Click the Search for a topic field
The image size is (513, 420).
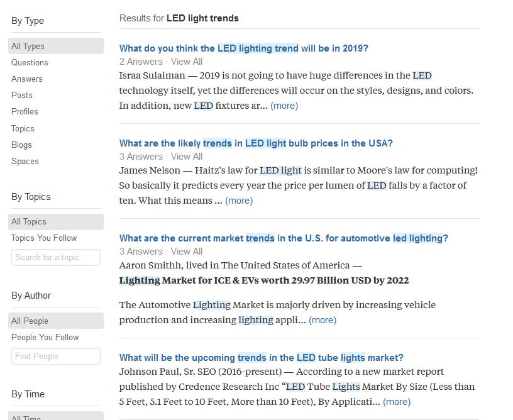point(55,257)
